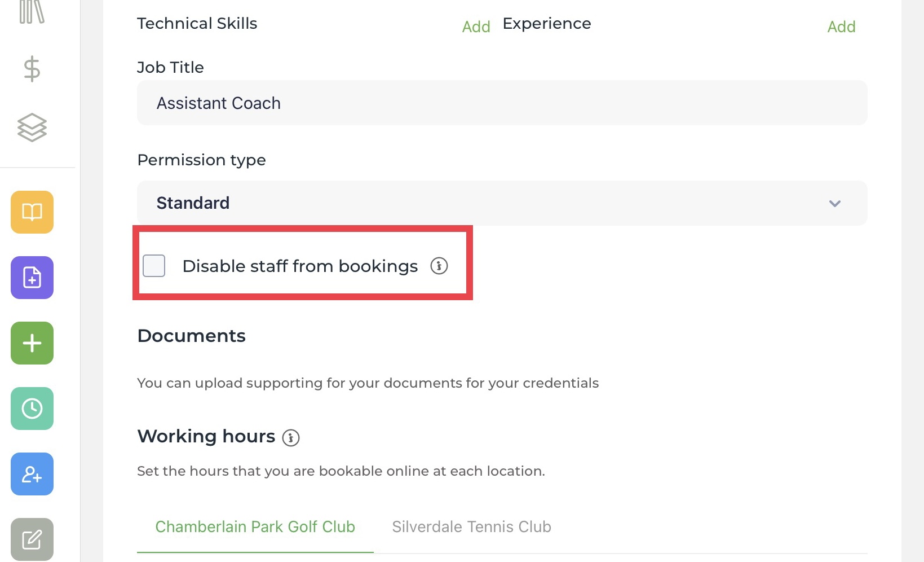Open the Permission type Standard dropdown
The height and width of the screenshot is (562, 924).
502,203
